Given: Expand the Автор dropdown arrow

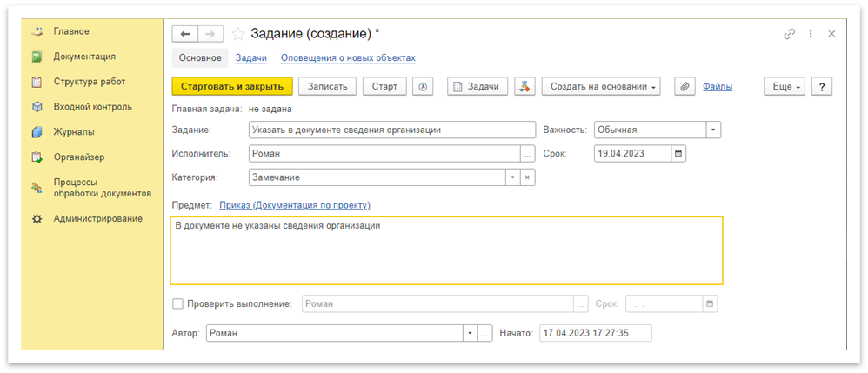Looking at the screenshot, I should [470, 333].
